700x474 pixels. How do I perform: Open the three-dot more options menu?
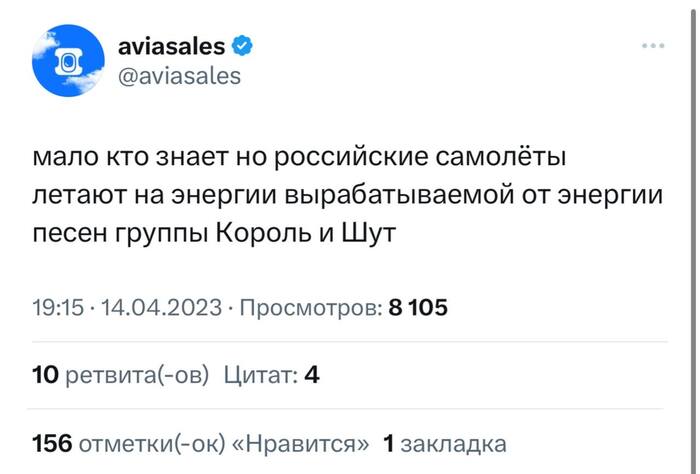652,45
